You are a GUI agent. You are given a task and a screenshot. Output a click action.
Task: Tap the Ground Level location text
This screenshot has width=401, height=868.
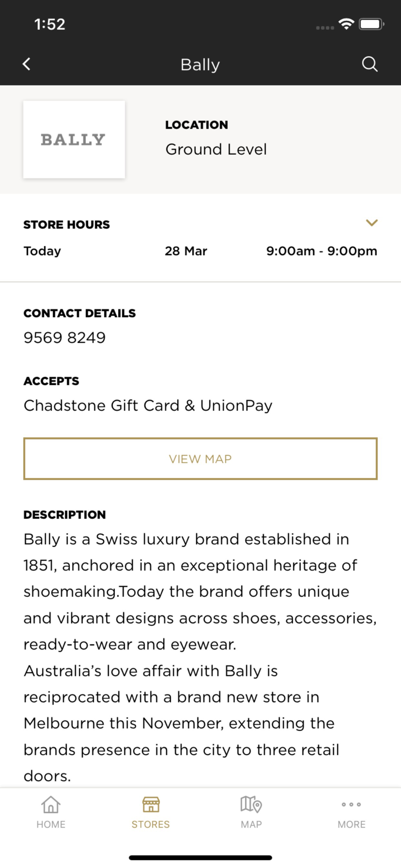(216, 149)
